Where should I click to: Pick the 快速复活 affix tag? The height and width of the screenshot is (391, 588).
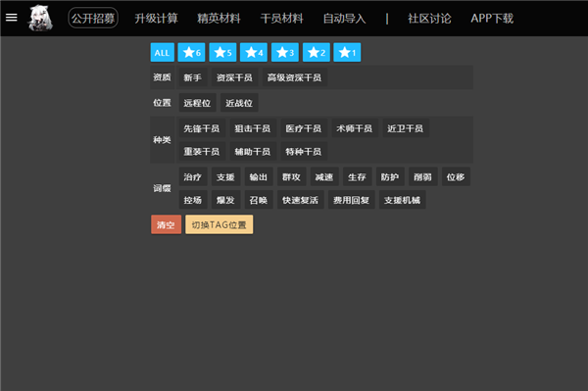click(x=301, y=200)
